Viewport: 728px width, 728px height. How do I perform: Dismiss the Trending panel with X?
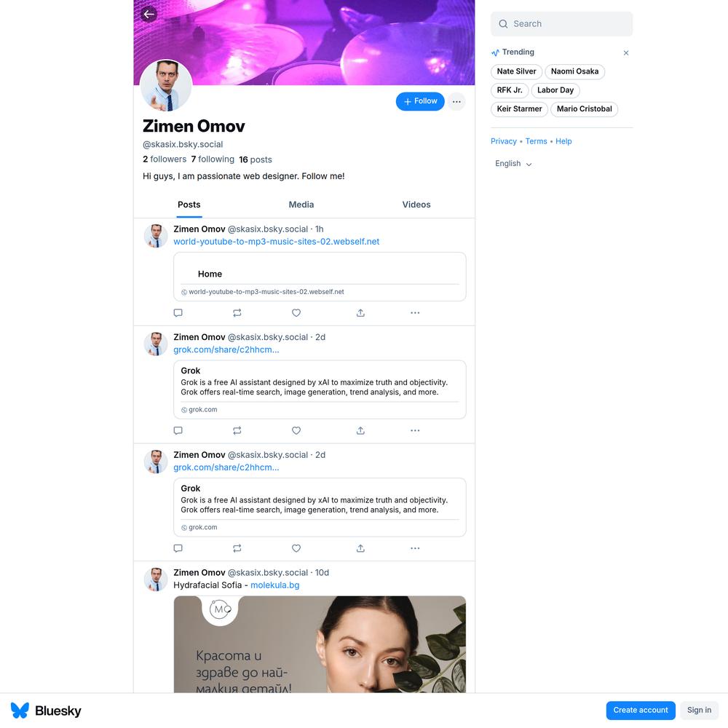click(626, 53)
